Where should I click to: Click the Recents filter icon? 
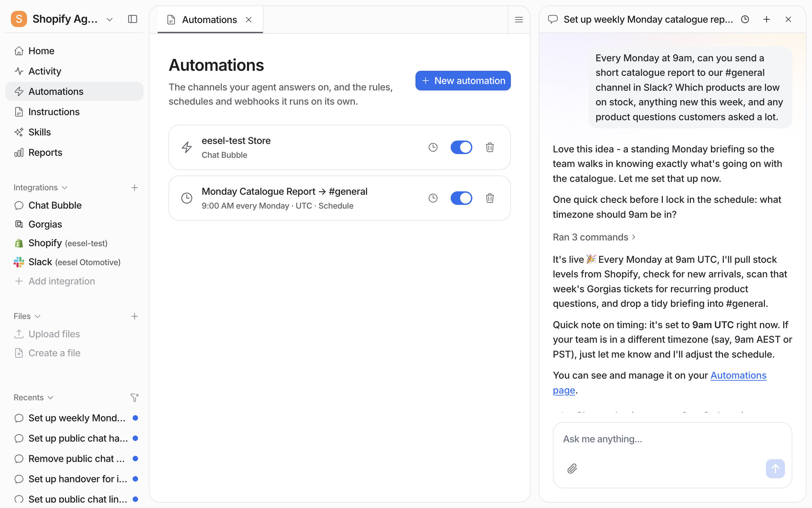click(135, 397)
